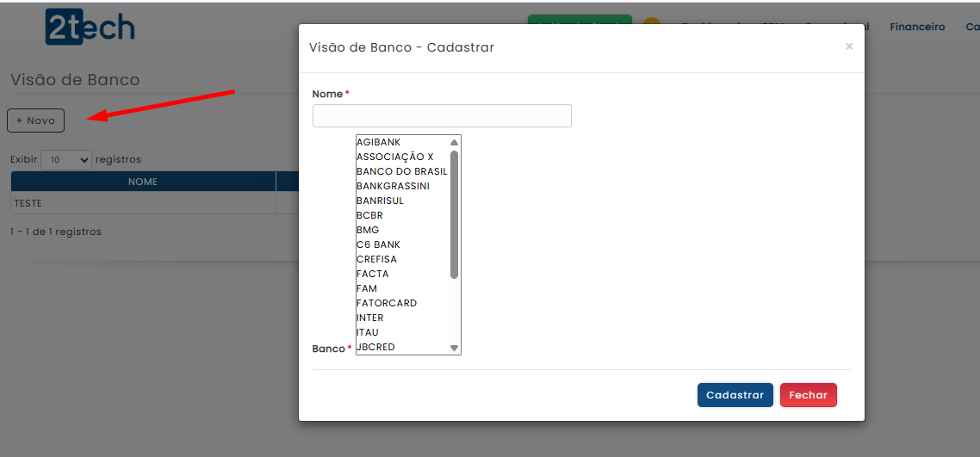Select BANCO DO BRASIL from the list
Image resolution: width=980 pixels, height=457 pixels.
pyautogui.click(x=401, y=171)
